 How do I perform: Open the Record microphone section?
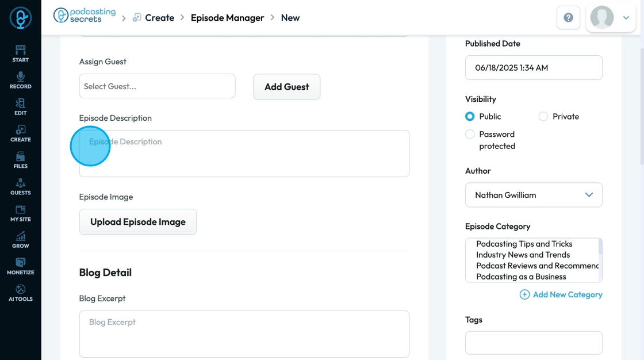point(20,81)
